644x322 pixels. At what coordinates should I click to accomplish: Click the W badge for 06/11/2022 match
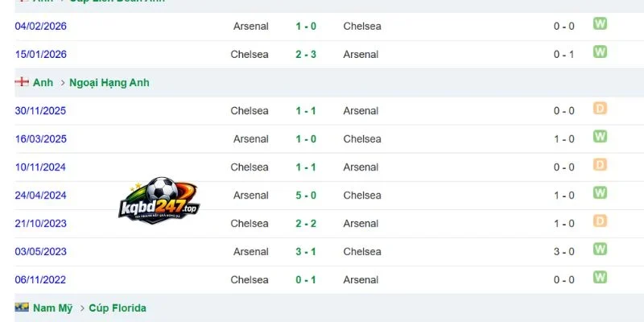(x=600, y=277)
